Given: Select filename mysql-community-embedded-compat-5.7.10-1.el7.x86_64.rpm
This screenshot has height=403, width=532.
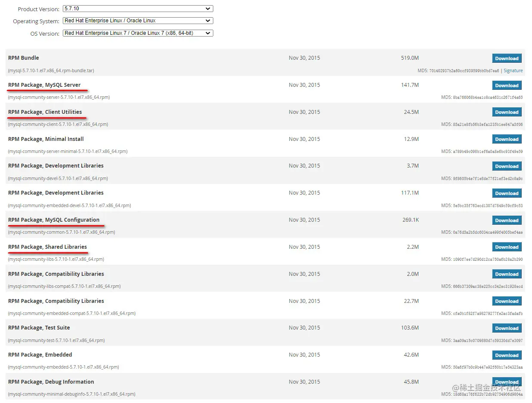Looking at the screenshot, I should [72, 314].
